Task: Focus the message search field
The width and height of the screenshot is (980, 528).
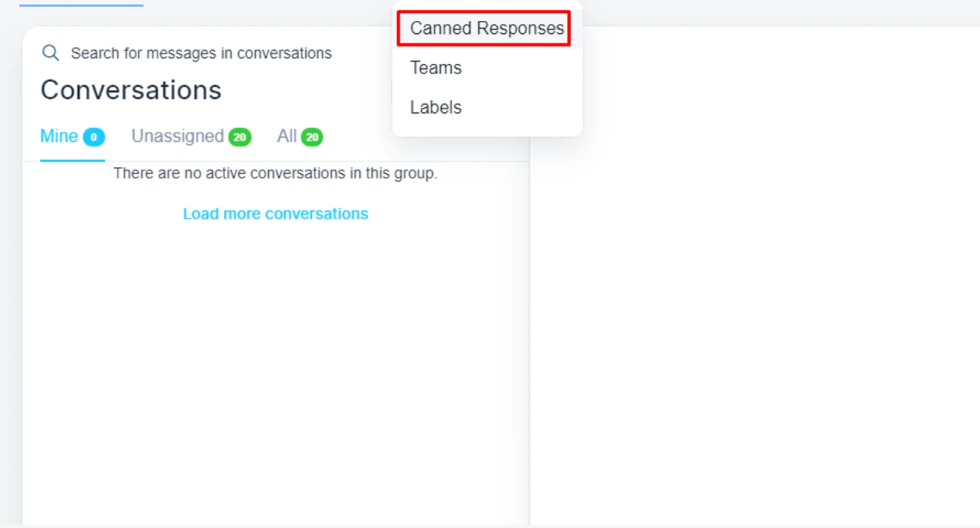Action: [201, 53]
